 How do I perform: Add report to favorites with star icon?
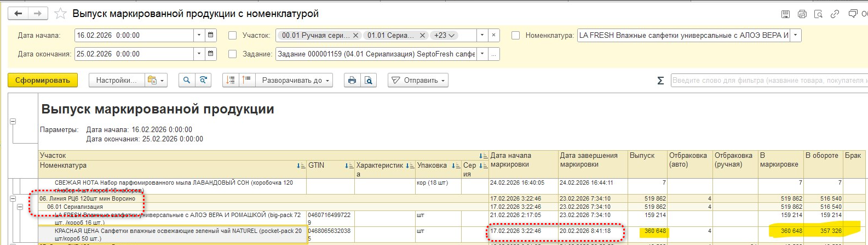pyautogui.click(x=61, y=14)
